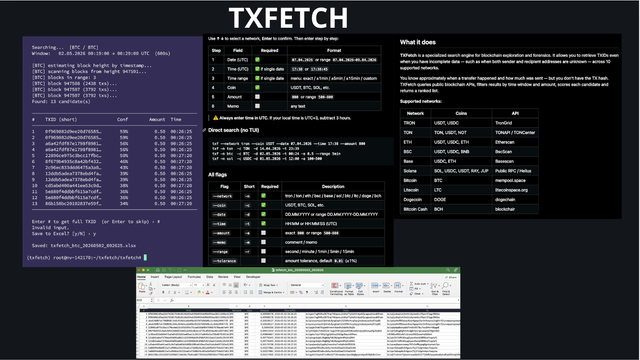
Task: Click the Paste icon in Excel ribbon
Action: click(x=141, y=286)
